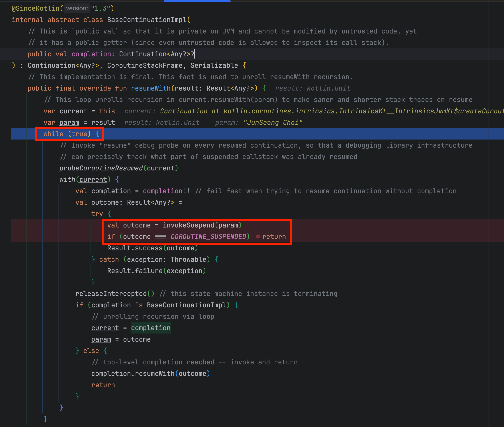
Task: Click the inline breakpoint dot before return
Action: coord(258,237)
